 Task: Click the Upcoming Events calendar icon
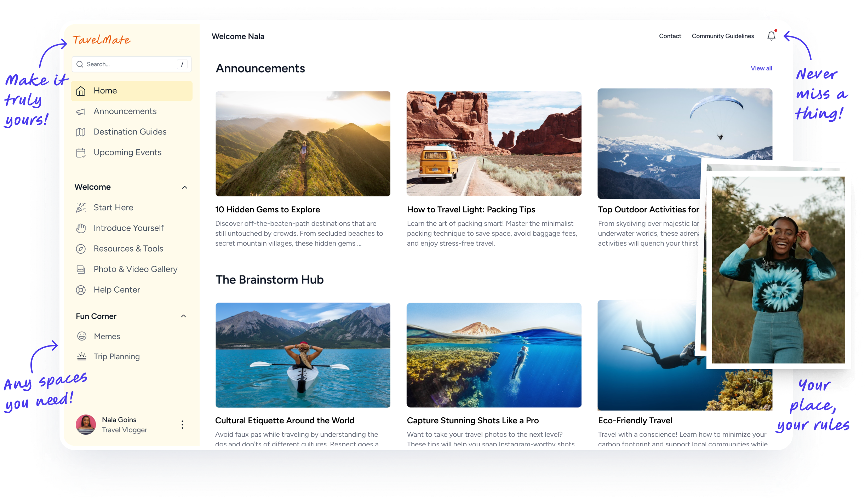pyautogui.click(x=81, y=153)
